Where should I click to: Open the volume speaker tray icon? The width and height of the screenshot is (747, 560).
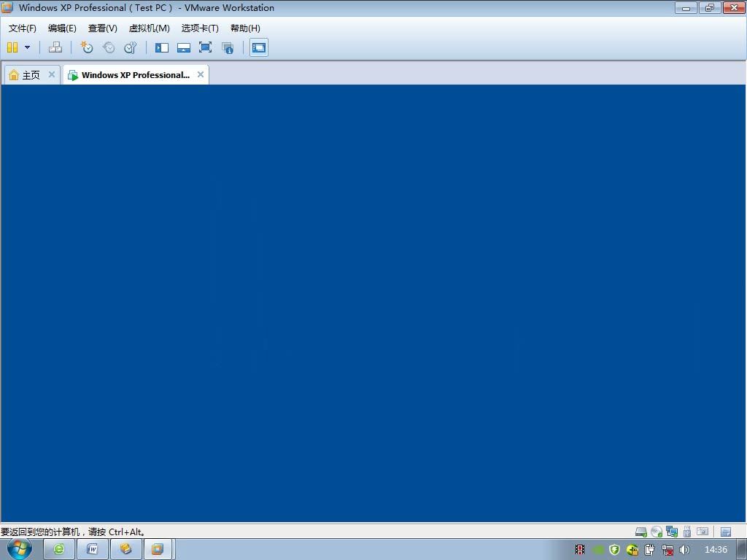684,550
